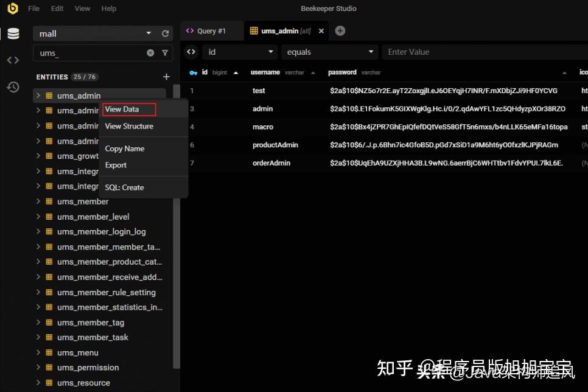The width and height of the screenshot is (588, 392).
Task: Click the username cell 'test'
Action: click(259, 91)
